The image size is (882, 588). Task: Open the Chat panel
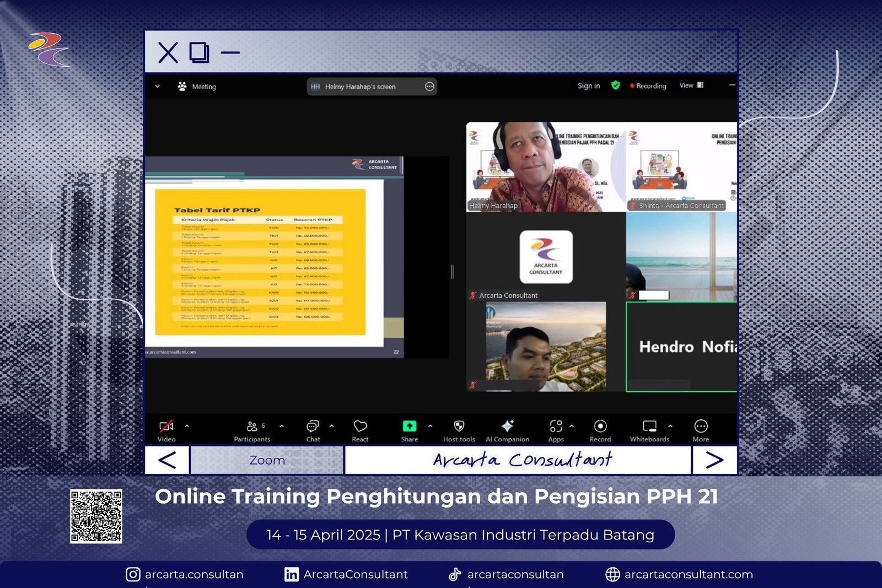(313, 427)
